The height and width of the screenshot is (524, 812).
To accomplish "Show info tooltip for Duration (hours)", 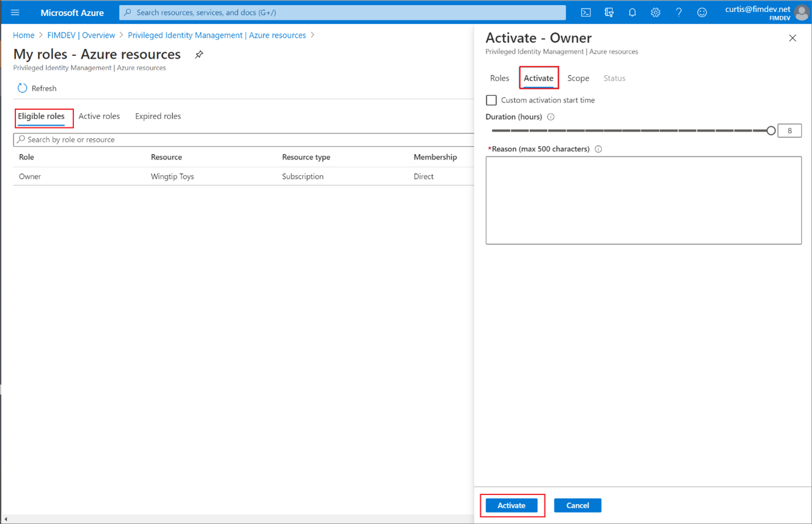I will click(551, 117).
